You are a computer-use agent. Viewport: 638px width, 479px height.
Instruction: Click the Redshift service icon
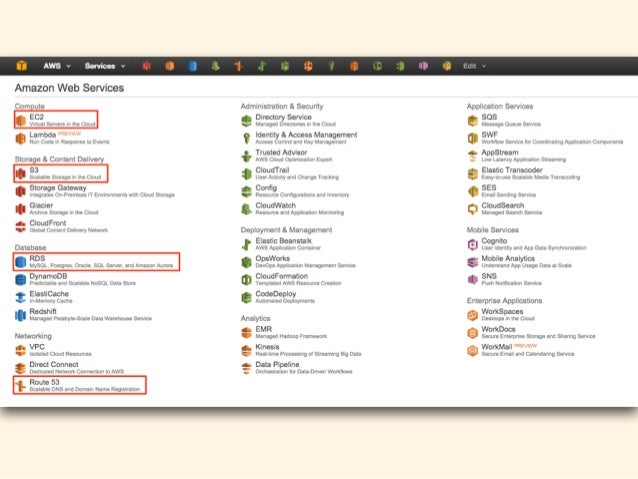point(21,315)
